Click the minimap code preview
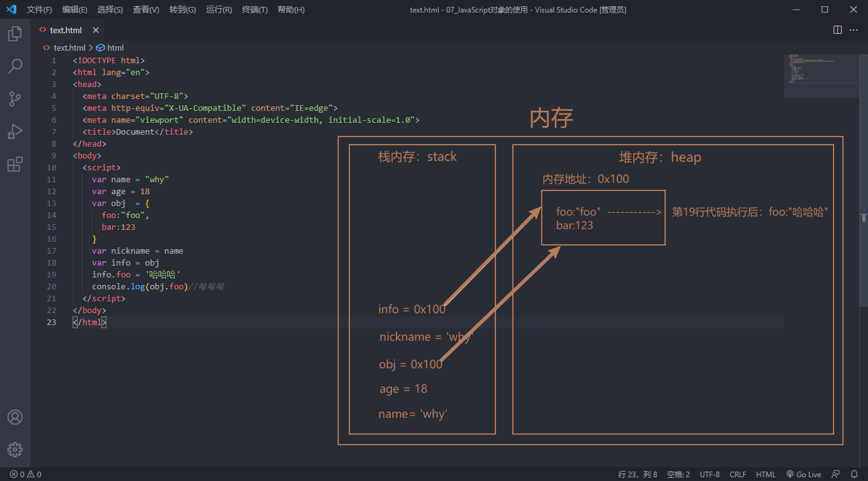Viewport: 868px width, 481px height. click(x=821, y=76)
